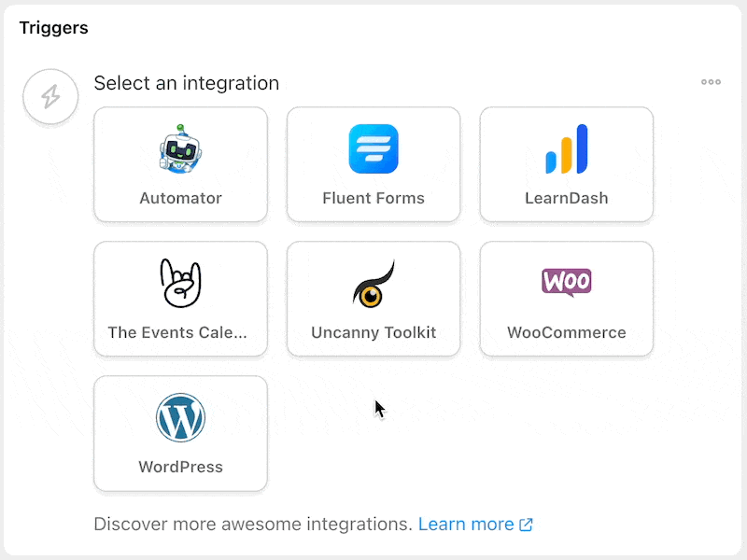Select the WordPress integration icon
The image size is (747, 560).
[x=180, y=418]
